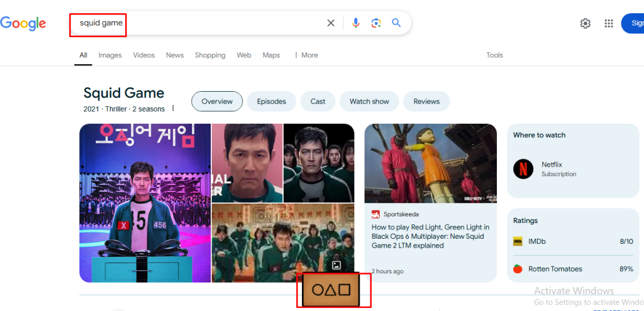The height and width of the screenshot is (311, 644).
Task: Switch to the Maps tab
Action: click(x=271, y=55)
